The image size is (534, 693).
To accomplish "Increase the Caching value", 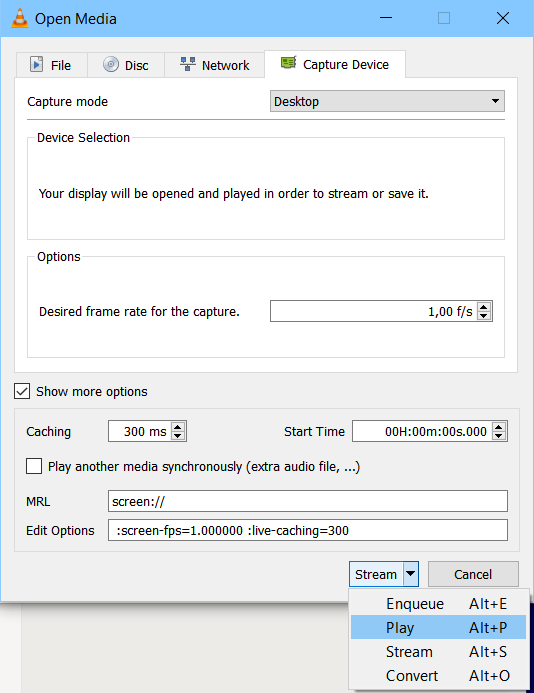I will tap(178, 427).
